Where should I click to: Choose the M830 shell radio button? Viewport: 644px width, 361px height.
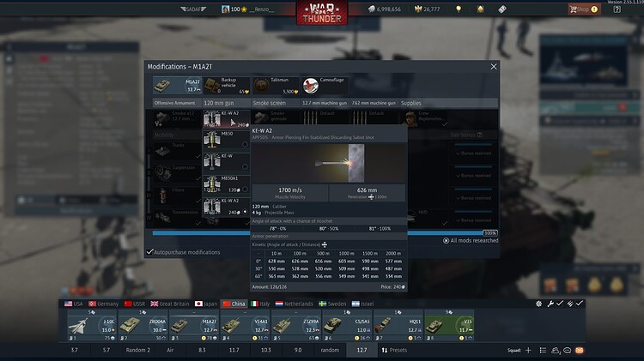(x=245, y=144)
